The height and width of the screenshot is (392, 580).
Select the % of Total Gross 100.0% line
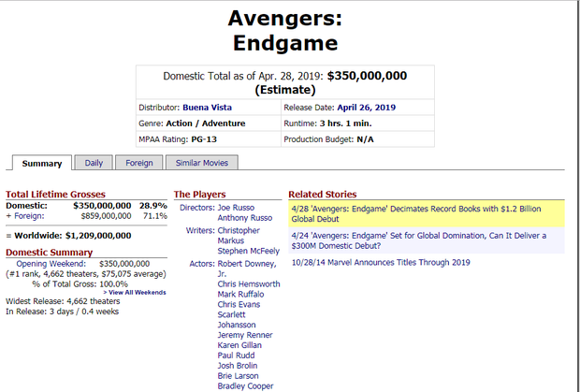80,284
